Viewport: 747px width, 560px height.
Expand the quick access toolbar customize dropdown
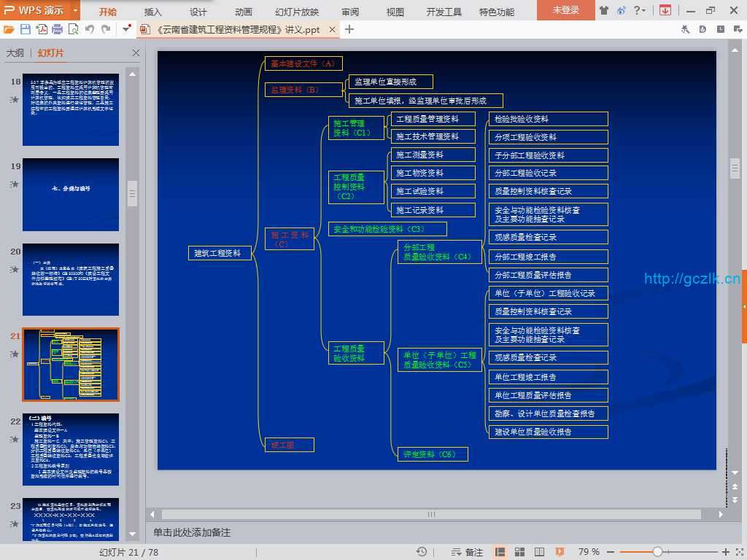(127, 30)
